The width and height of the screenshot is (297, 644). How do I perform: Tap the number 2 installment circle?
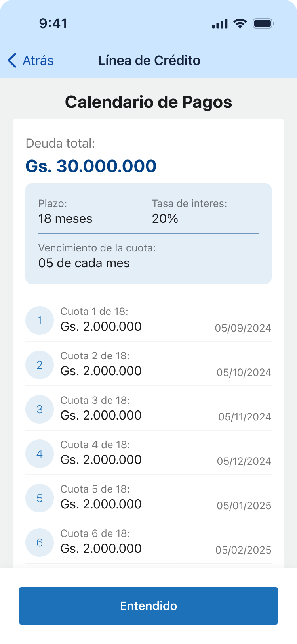(40, 365)
